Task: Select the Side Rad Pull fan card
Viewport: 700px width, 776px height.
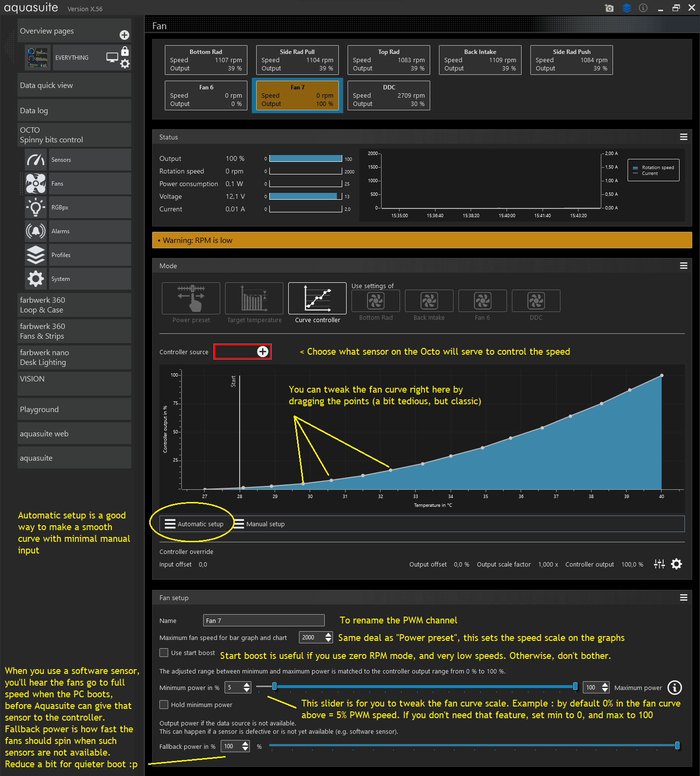Action: (x=297, y=60)
